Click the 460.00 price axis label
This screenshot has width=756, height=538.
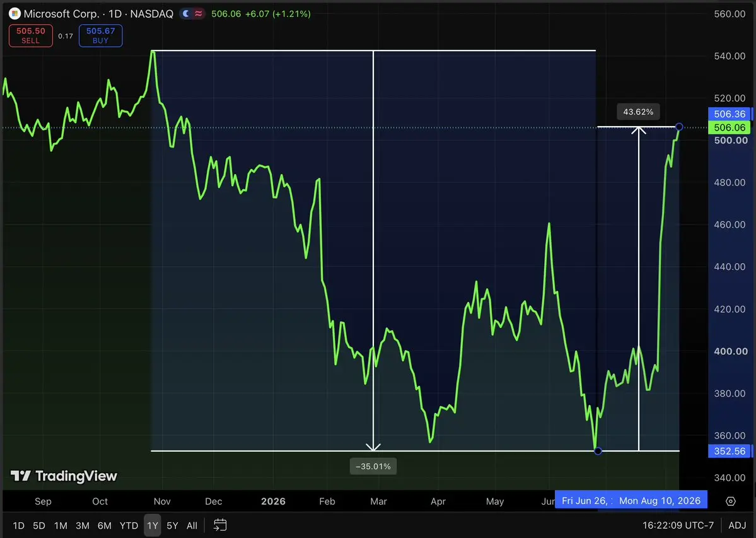[730, 225]
